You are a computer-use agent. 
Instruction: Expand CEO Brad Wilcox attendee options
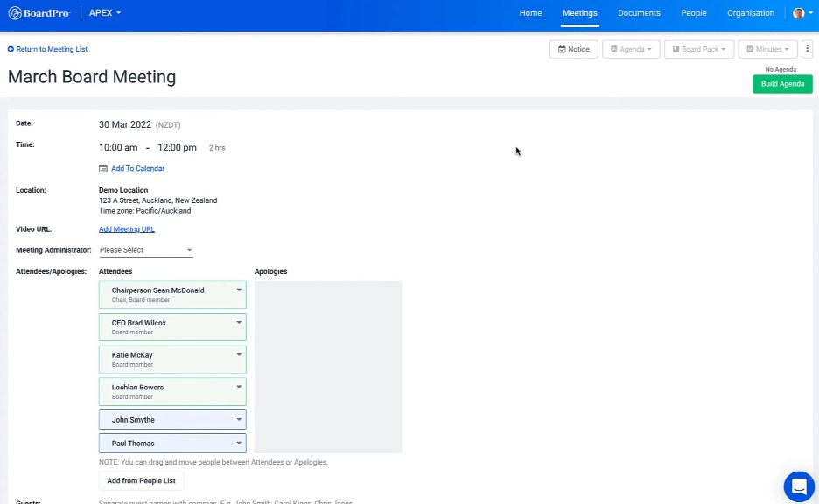(239, 322)
